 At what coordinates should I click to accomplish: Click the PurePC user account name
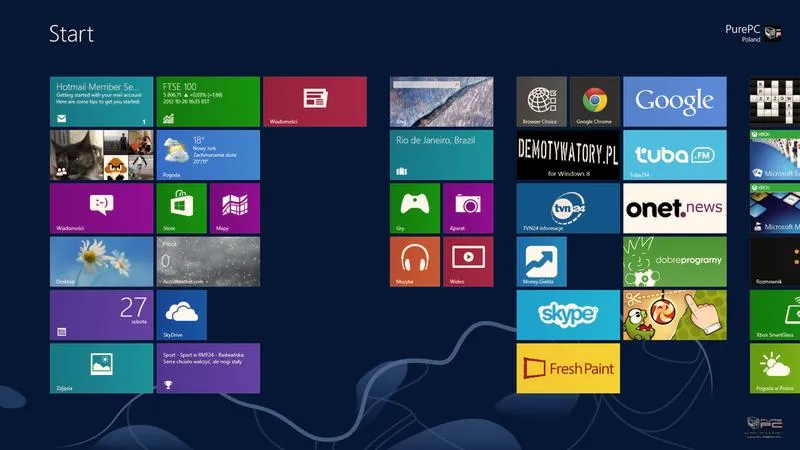pos(742,30)
